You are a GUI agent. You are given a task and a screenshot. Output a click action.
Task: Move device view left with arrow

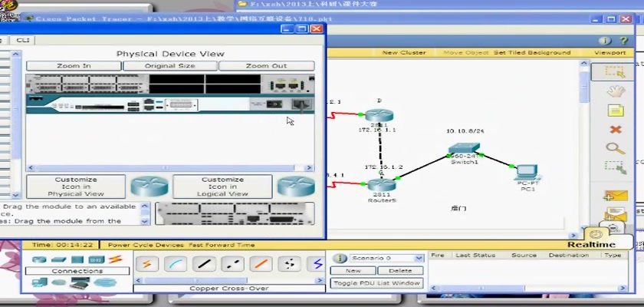[x=30, y=167]
